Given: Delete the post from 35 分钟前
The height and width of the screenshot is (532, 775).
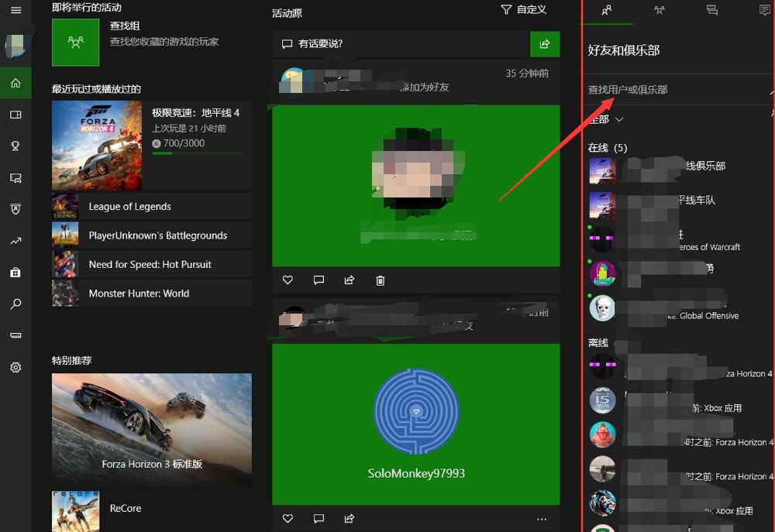Looking at the screenshot, I should point(380,280).
